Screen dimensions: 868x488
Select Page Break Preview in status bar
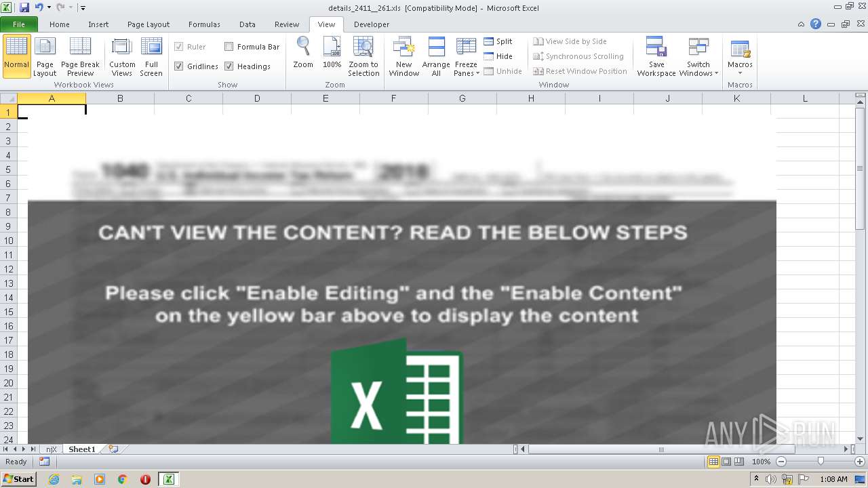coord(739,462)
